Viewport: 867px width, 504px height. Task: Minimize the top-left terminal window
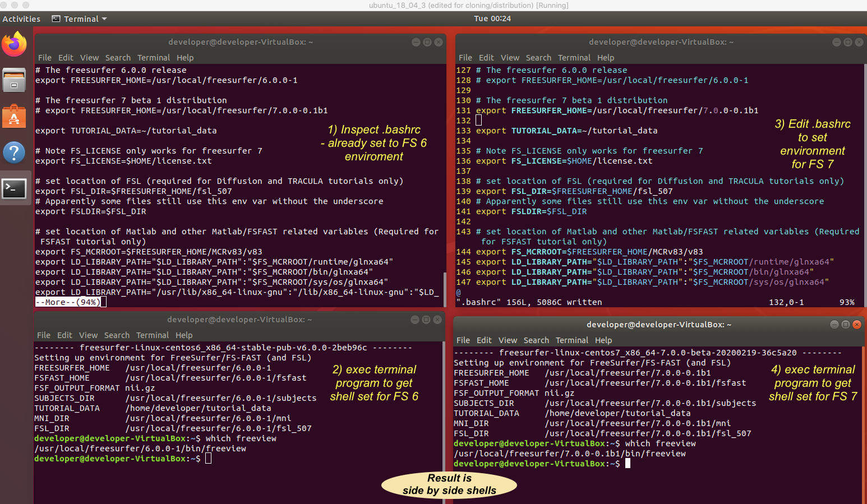[416, 42]
